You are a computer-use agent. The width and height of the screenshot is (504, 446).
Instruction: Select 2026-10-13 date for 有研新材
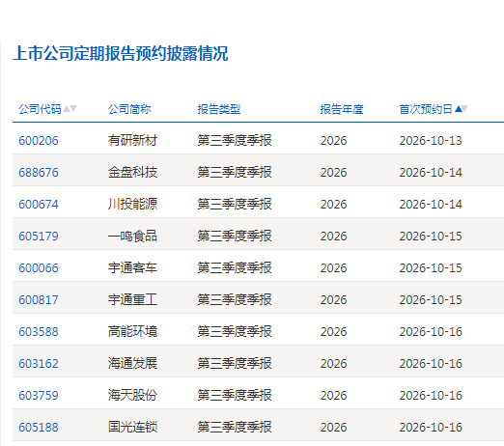point(431,141)
